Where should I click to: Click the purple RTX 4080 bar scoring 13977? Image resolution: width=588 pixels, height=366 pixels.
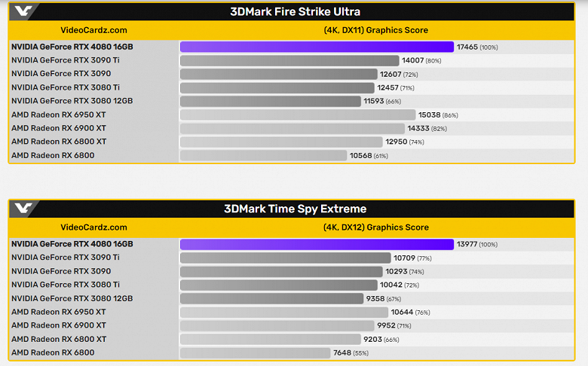[317, 244]
